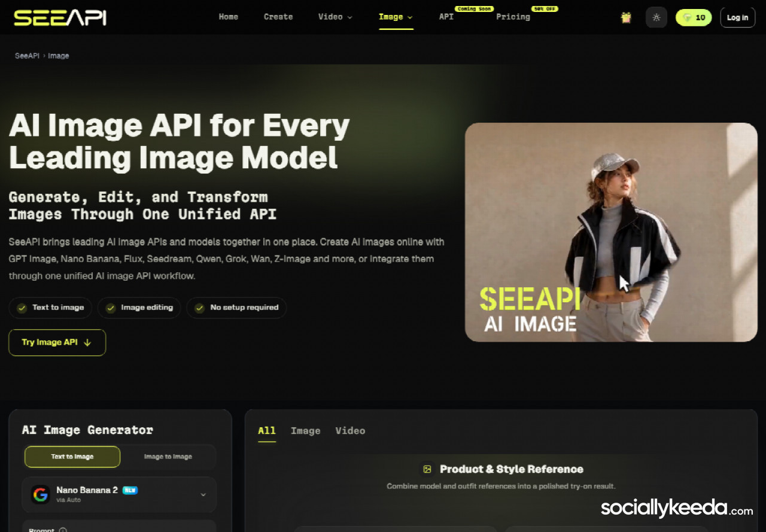Viewport: 766px width, 532px height.
Task: Click the Text to image feature chip
Action: point(50,308)
